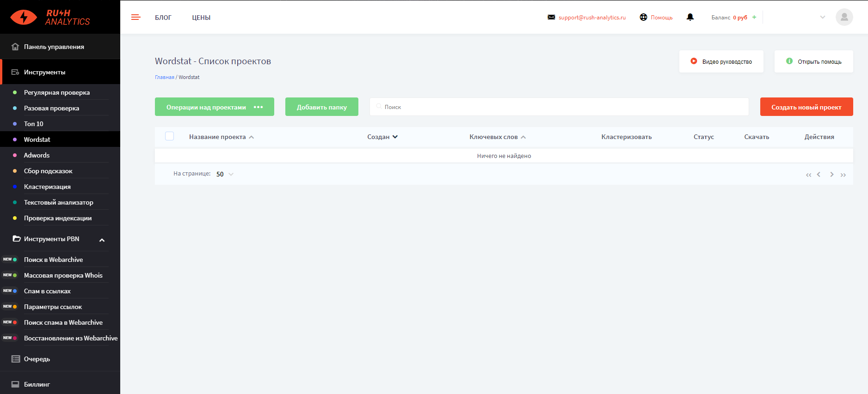Viewport: 868px width, 394px height.
Task: Click the Главная breadcrumb link
Action: point(165,77)
